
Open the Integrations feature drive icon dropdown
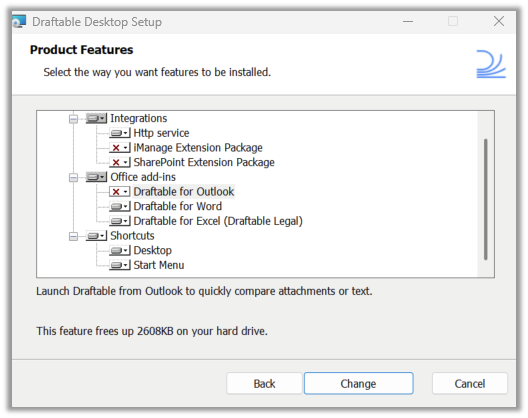[x=96, y=118]
